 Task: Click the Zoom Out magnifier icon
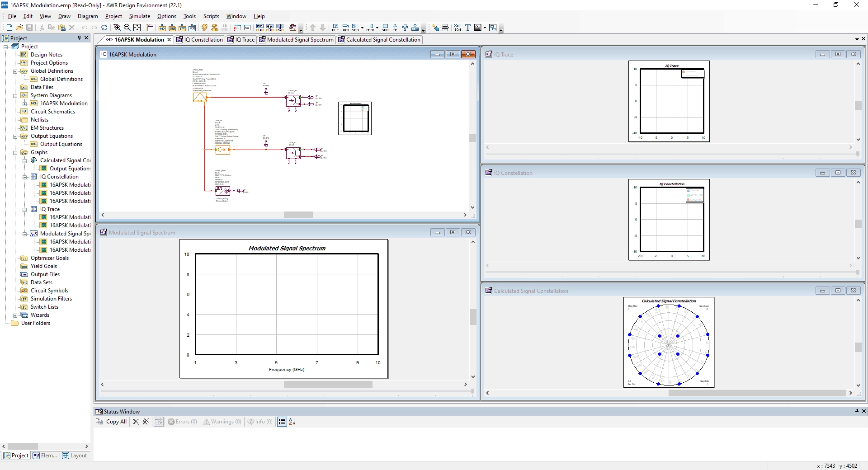(x=127, y=28)
